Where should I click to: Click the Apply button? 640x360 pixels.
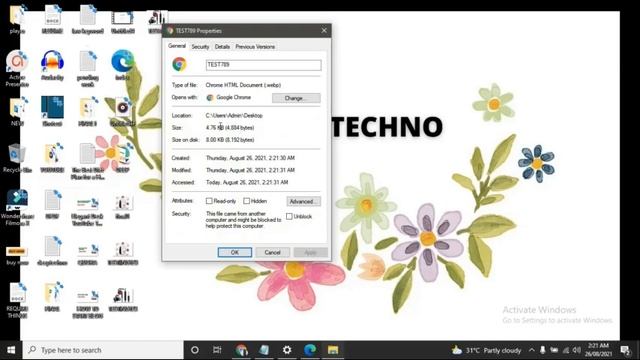tap(310, 253)
